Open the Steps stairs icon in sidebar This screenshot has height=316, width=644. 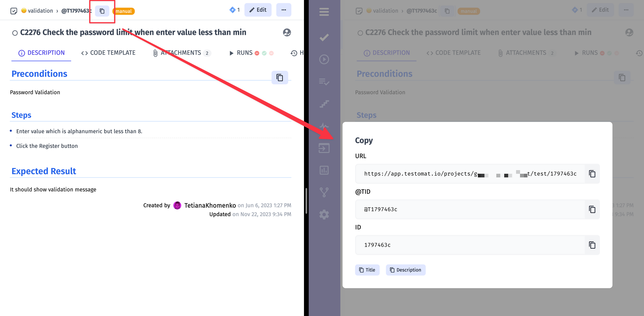tap(324, 104)
